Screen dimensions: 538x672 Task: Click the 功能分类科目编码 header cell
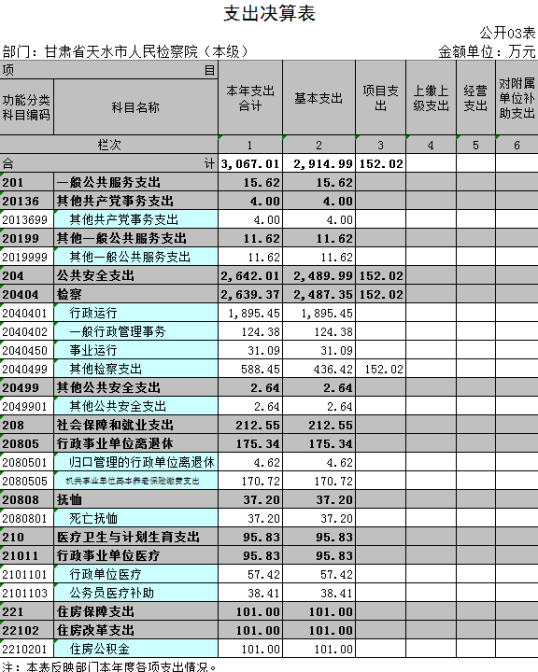tap(27, 107)
